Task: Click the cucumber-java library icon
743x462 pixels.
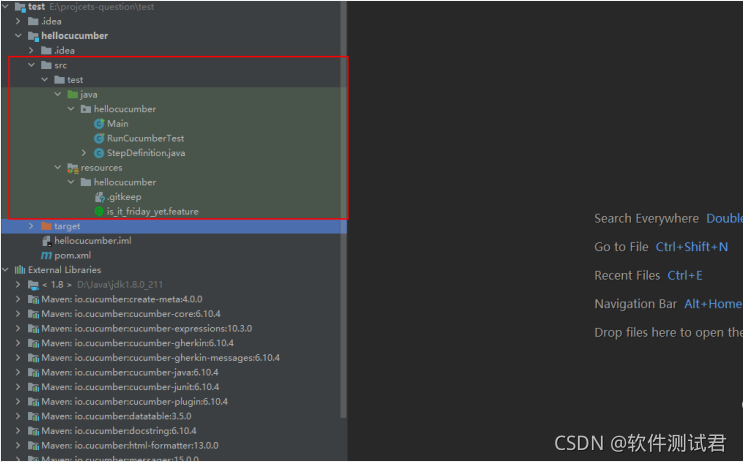Action: (33, 373)
